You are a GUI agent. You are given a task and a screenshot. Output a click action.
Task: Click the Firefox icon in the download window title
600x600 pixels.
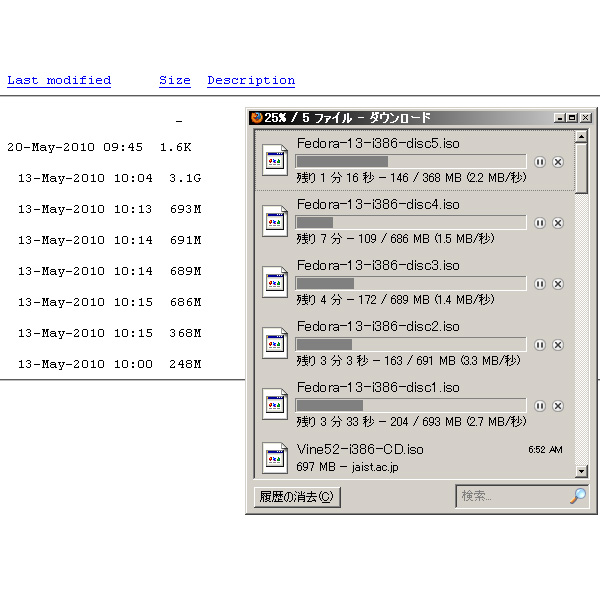257,117
